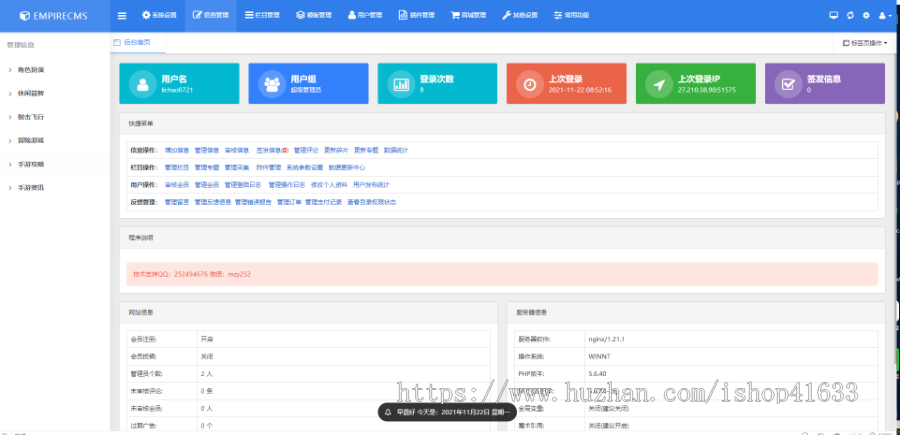Screen dimensions: 900x435
Task: Click the 管理栏目 quick link
Action: (177, 168)
